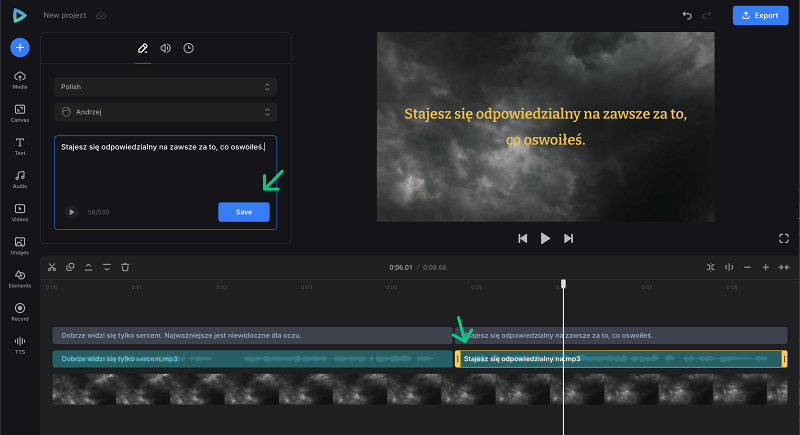Redo the last action

click(x=707, y=15)
